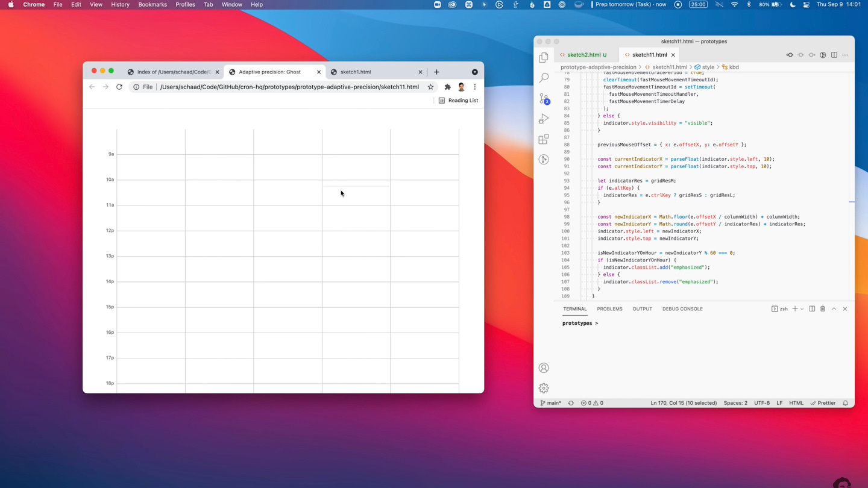Image resolution: width=868 pixels, height=488 pixels.
Task: Open the Chrome three-dot menu
Action: coord(475,87)
